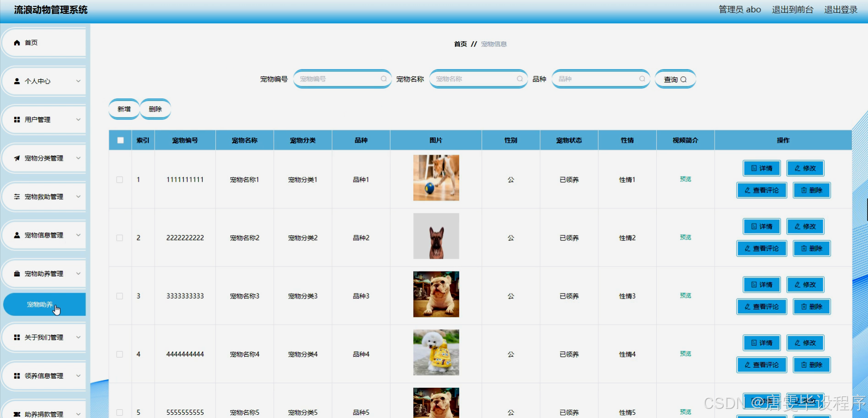Click 退出到前台 in the top bar
This screenshot has height=418, width=868.
click(793, 10)
